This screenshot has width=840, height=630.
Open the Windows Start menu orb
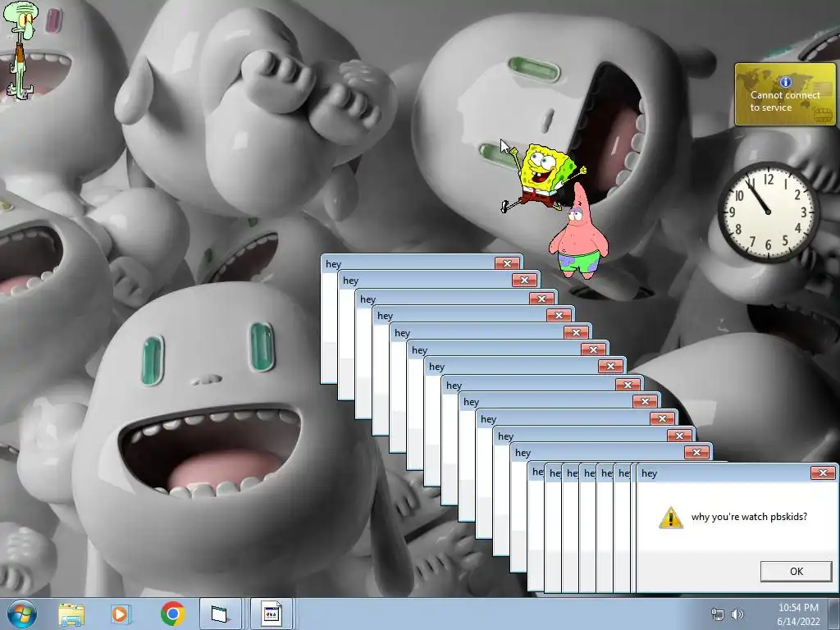21,614
